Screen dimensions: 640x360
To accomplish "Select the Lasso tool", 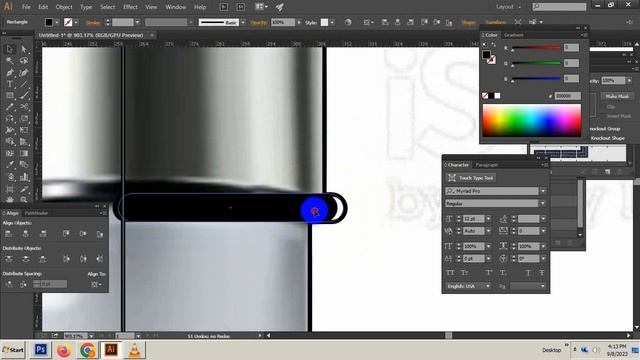I will pyautogui.click(x=24, y=61).
